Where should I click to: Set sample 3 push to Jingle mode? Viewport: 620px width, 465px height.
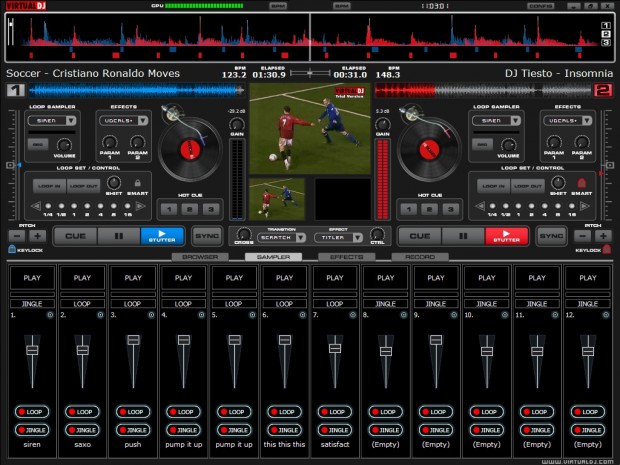[133, 430]
